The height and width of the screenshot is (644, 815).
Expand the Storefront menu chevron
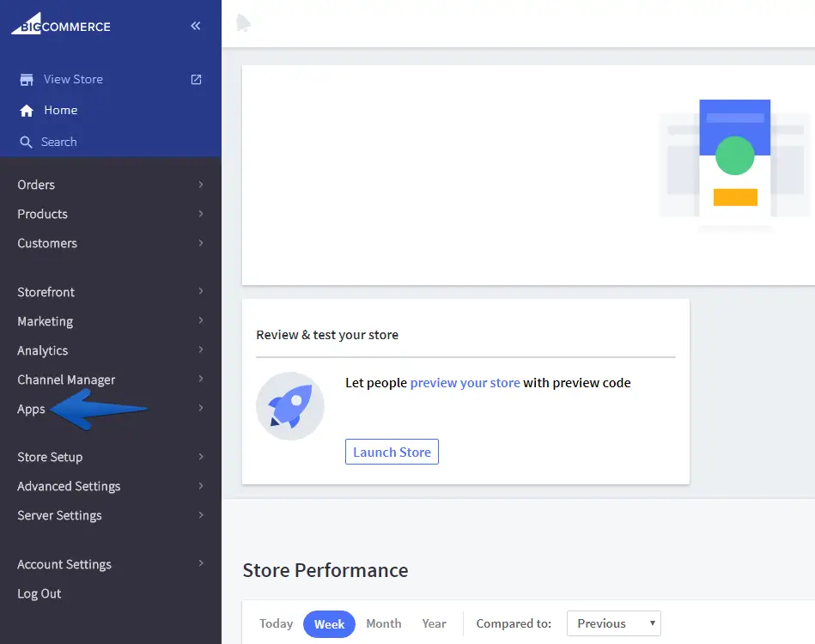[201, 292]
